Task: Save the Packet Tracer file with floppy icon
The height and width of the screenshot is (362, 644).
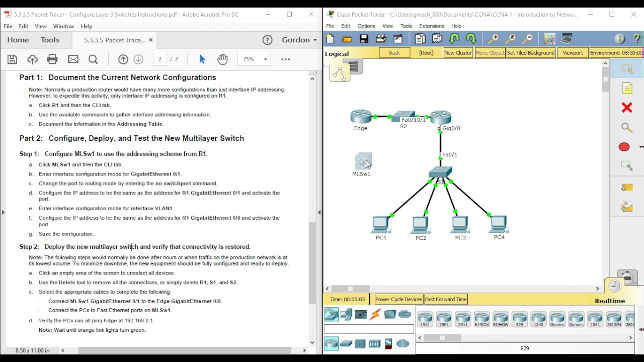Action: pos(364,39)
